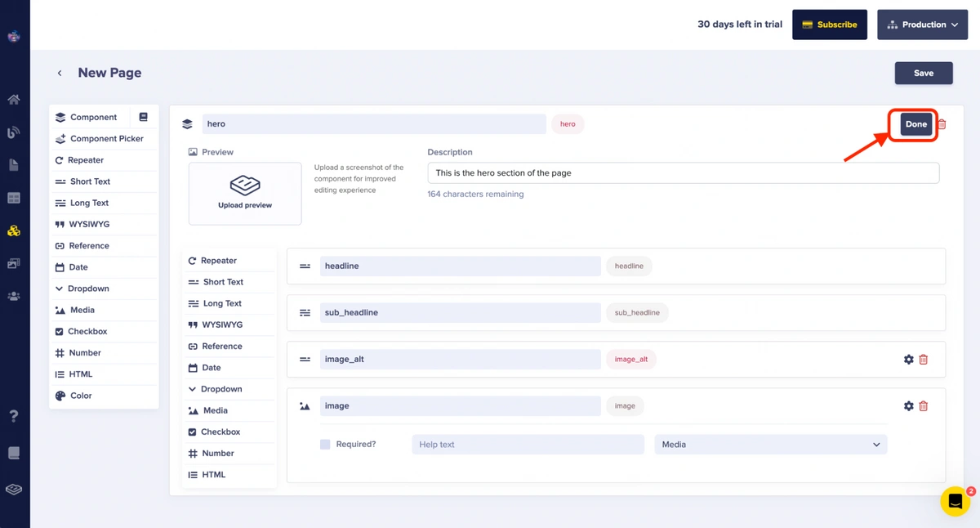The width and height of the screenshot is (980, 528).
Task: Delete the hero component via trash icon
Action: point(942,124)
